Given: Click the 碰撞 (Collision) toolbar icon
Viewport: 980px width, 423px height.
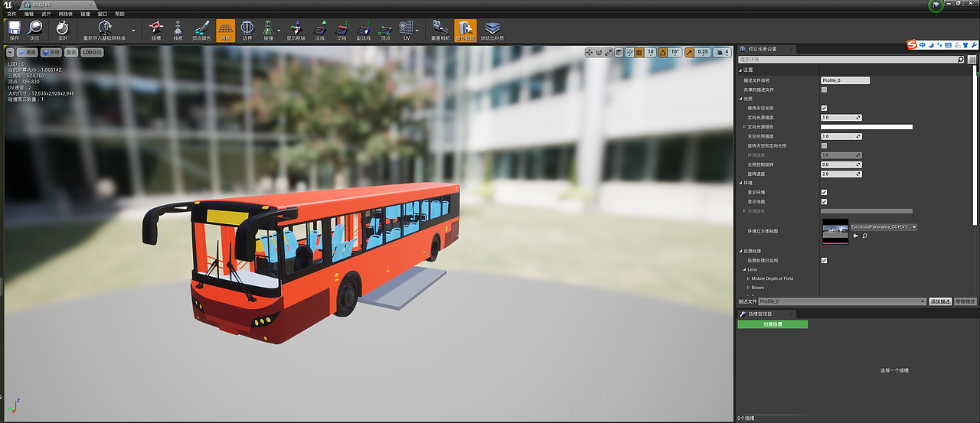Looking at the screenshot, I should [268, 31].
